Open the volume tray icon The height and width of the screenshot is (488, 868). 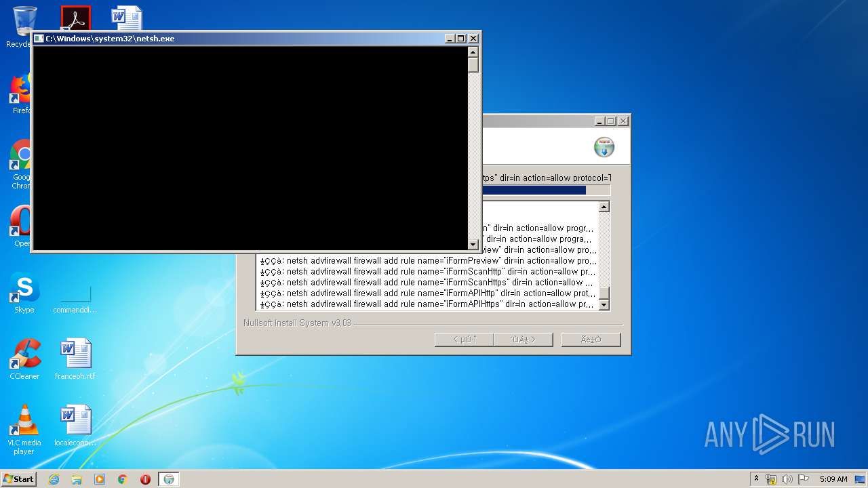pyautogui.click(x=787, y=479)
